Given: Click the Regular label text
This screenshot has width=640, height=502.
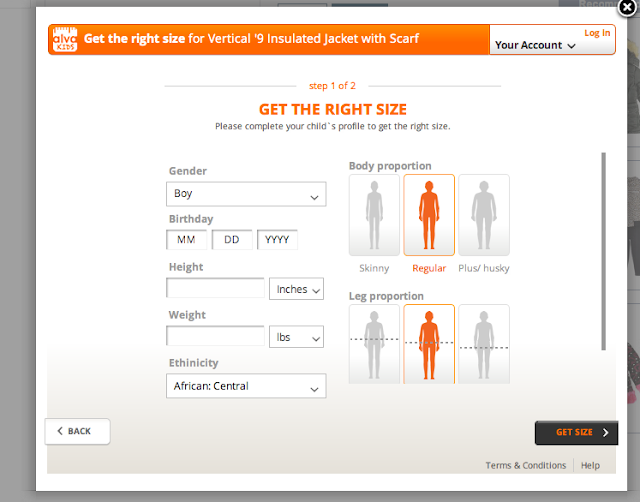Looking at the screenshot, I should pos(429,269).
